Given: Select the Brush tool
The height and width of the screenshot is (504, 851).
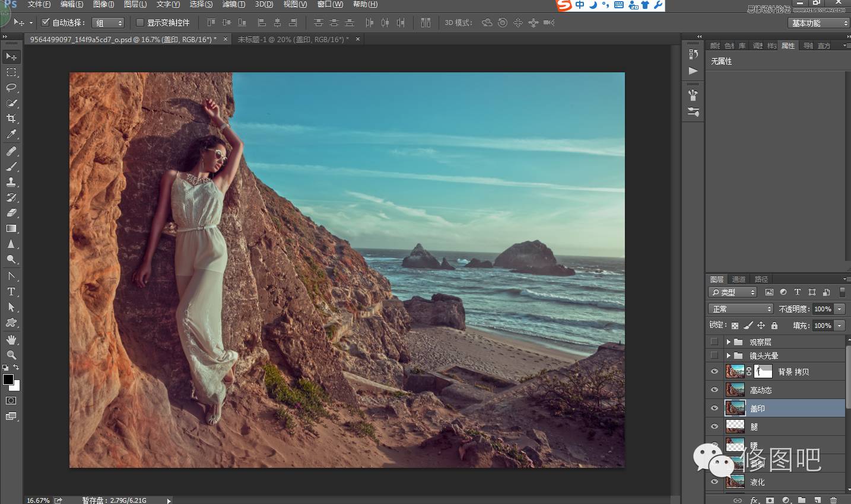Looking at the screenshot, I should point(11,167).
